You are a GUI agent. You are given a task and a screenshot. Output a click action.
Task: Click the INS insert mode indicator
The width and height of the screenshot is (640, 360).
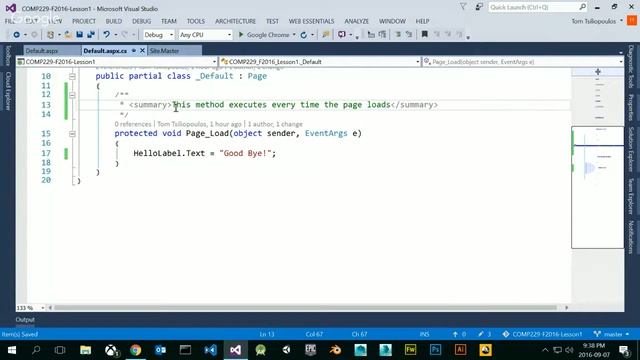click(x=424, y=334)
